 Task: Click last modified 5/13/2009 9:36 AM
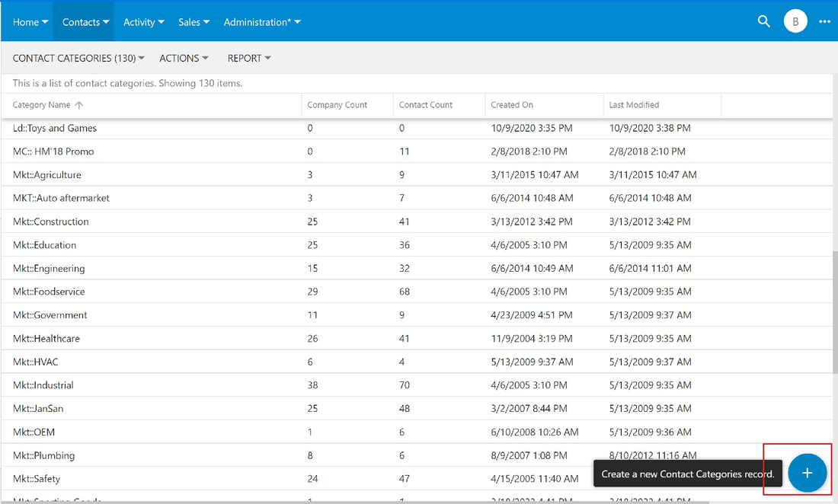tap(651, 432)
